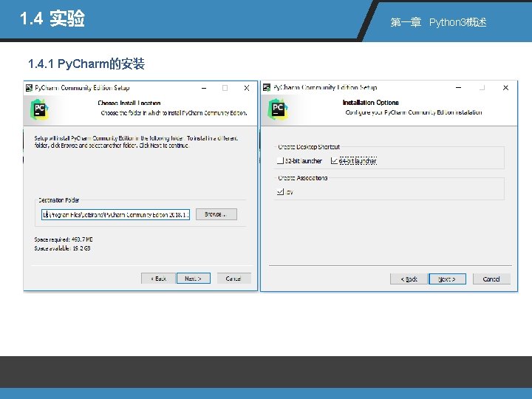
Task: Enable the 32-bit launcher checkbox
Action: (280, 161)
